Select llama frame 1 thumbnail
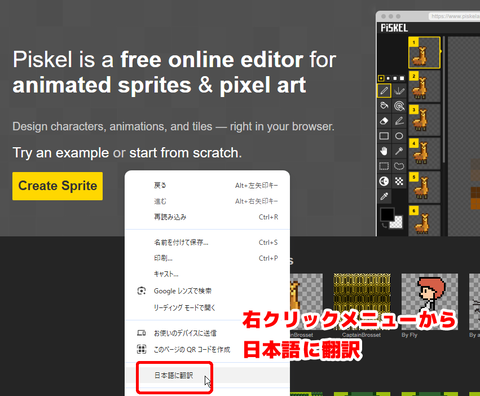Image resolution: width=480 pixels, height=396 pixels. [x=424, y=53]
